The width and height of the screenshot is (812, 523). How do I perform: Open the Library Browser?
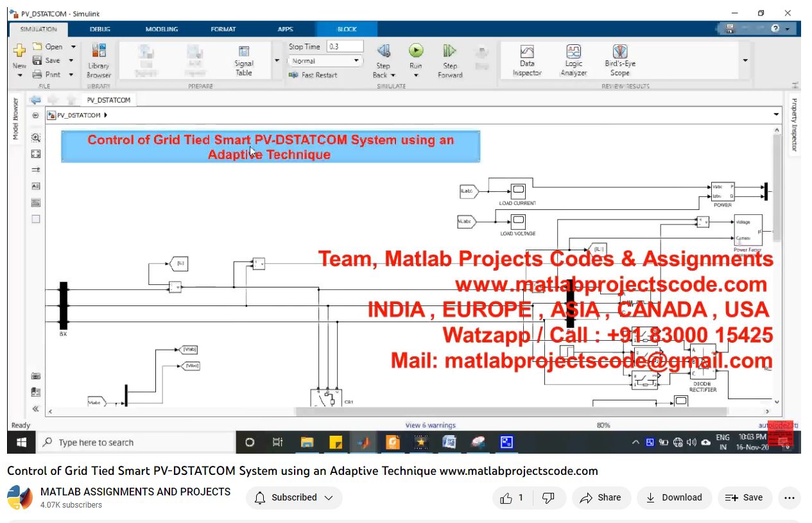pos(99,60)
